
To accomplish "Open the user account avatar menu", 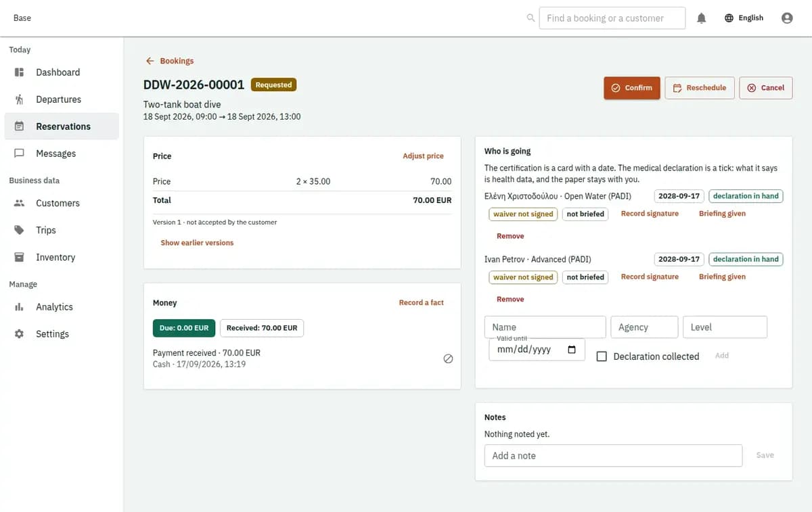I will [x=787, y=18].
